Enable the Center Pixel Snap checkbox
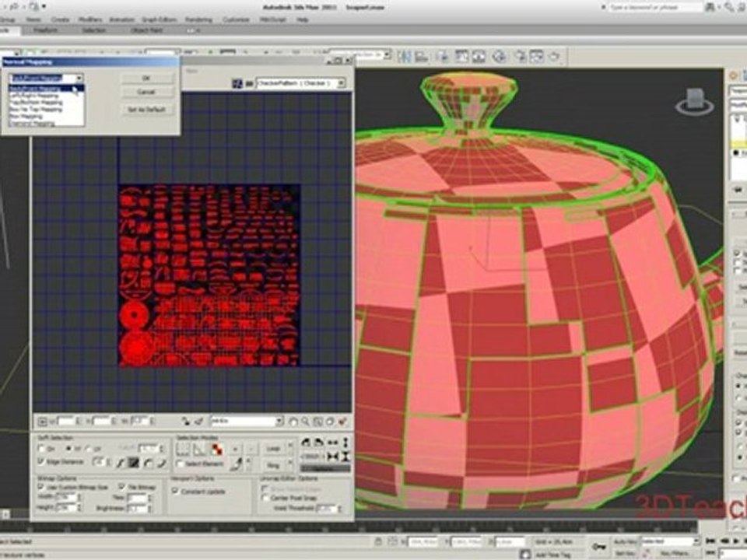This screenshot has width=747, height=560. (x=265, y=498)
